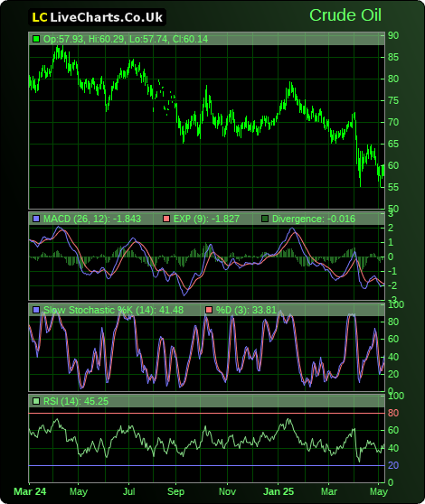Click the blue RSI 20 oversold line
The width and height of the screenshot is (425, 504).
coord(206,465)
